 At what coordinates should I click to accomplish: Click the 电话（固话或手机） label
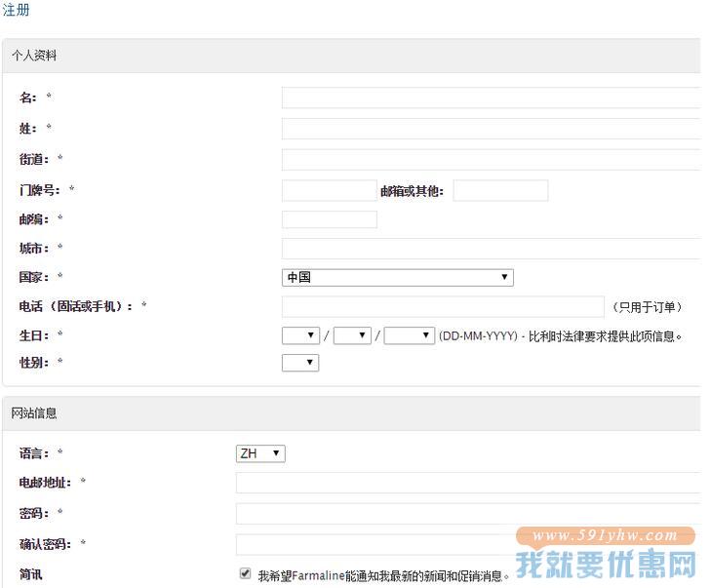coord(76,306)
